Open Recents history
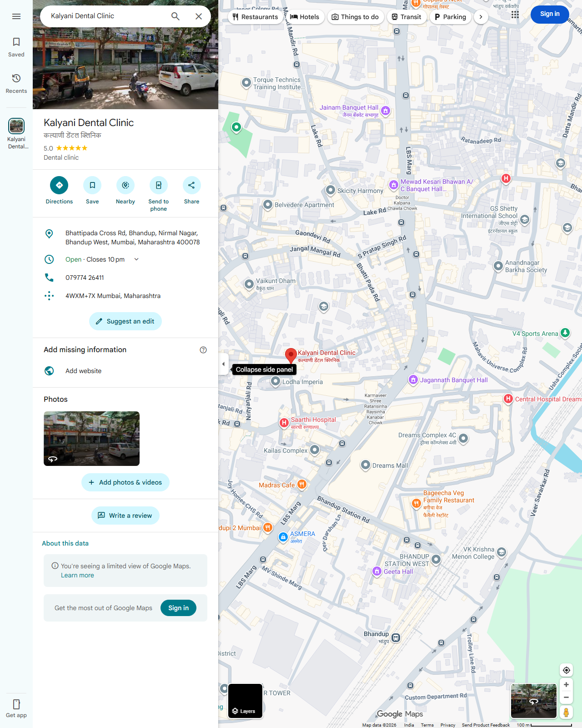This screenshot has width=582, height=728. pyautogui.click(x=16, y=84)
